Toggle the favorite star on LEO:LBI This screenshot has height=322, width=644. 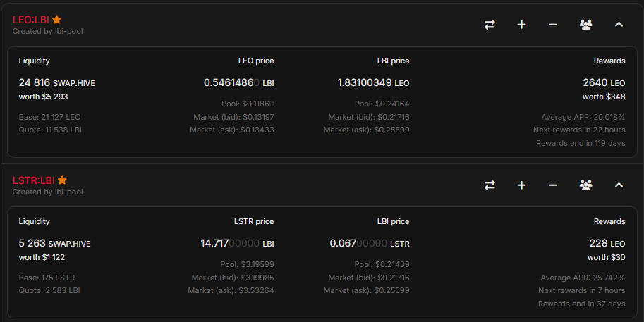point(57,20)
